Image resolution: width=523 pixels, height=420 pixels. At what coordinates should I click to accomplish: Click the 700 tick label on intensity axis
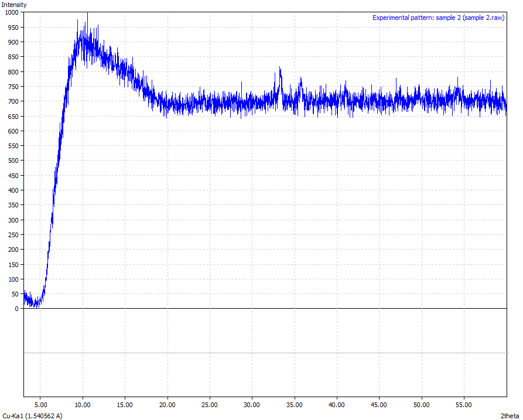pyautogui.click(x=13, y=101)
